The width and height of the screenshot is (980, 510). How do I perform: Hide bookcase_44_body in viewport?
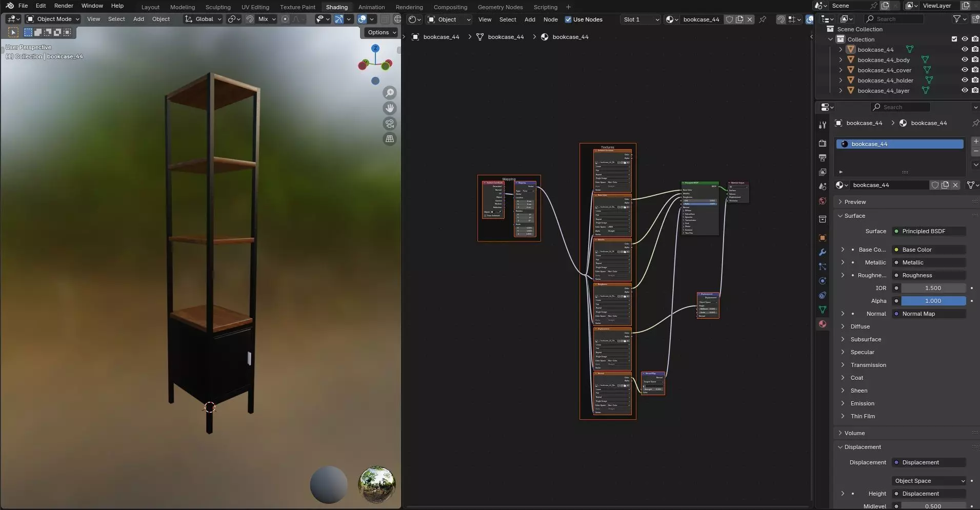coord(965,59)
